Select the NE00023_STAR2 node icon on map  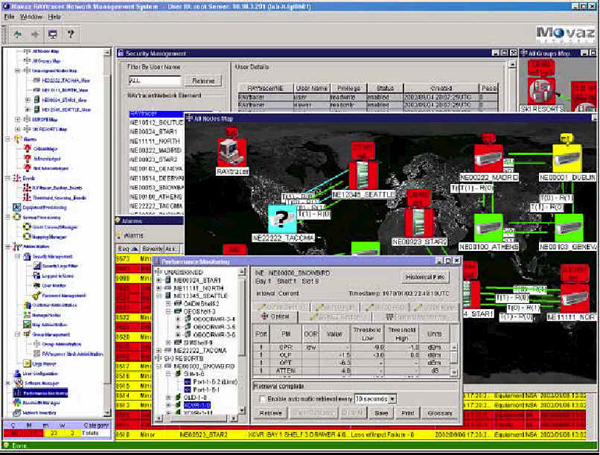419,223
